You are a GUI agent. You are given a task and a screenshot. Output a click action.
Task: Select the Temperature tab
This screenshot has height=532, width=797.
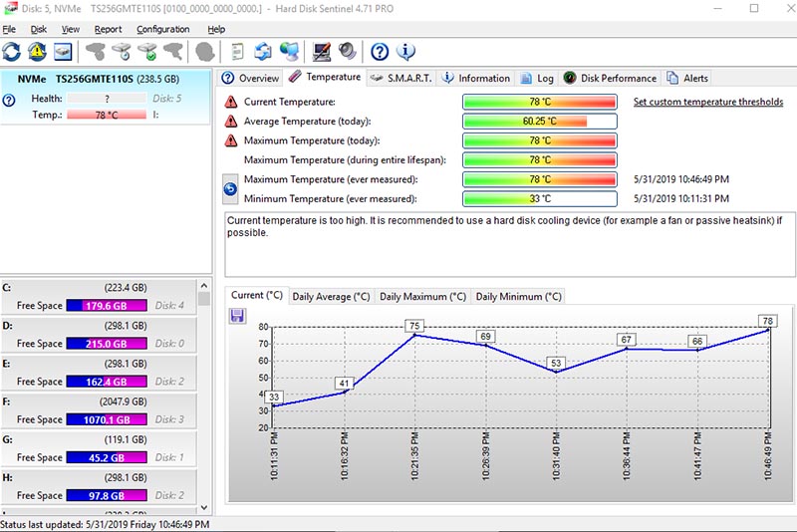pos(325,77)
